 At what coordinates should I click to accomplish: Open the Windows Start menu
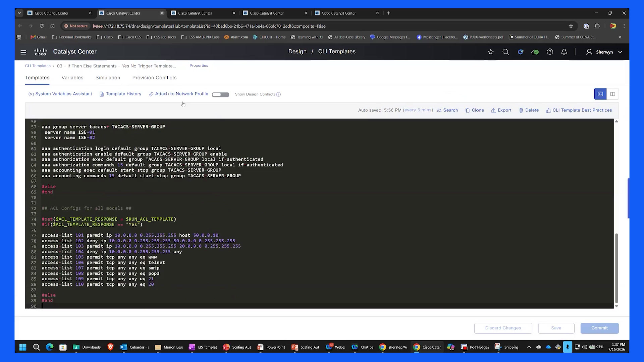point(23,347)
